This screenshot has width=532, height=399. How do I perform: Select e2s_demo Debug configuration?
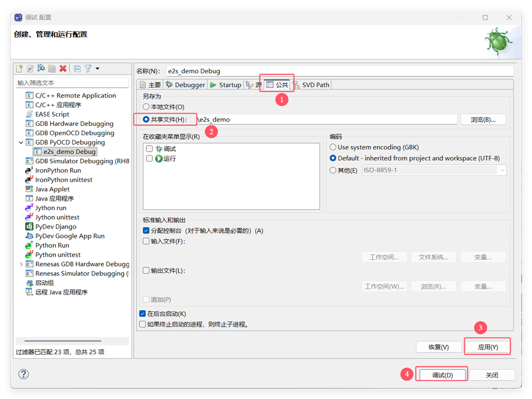click(65, 152)
